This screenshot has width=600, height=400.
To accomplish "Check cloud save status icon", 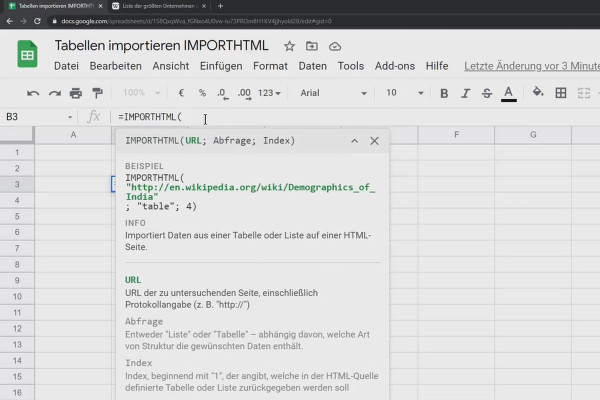I will coord(335,46).
